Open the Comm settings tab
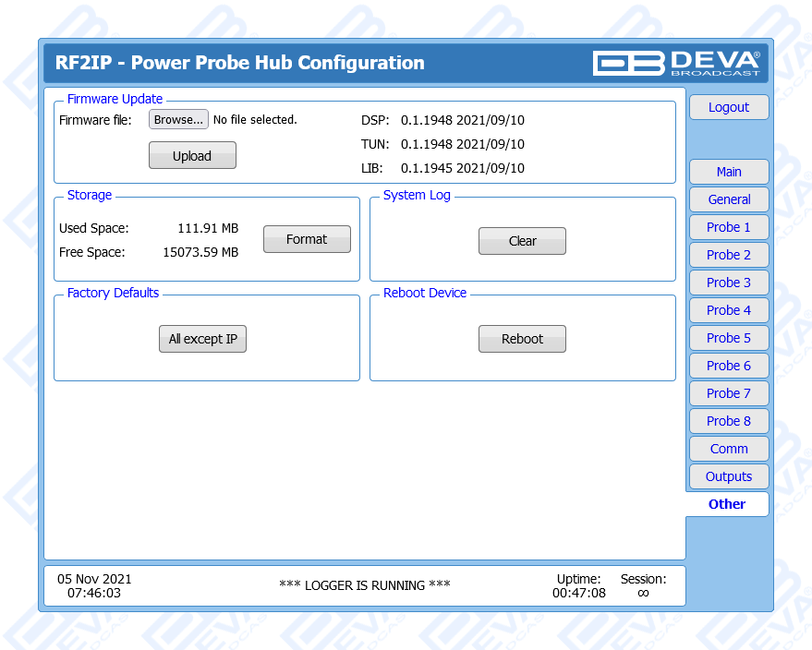The width and height of the screenshot is (812, 650). (728, 449)
